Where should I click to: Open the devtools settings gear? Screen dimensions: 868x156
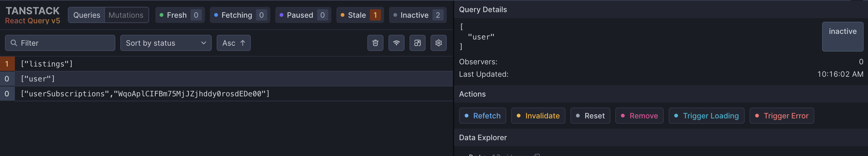(x=438, y=43)
